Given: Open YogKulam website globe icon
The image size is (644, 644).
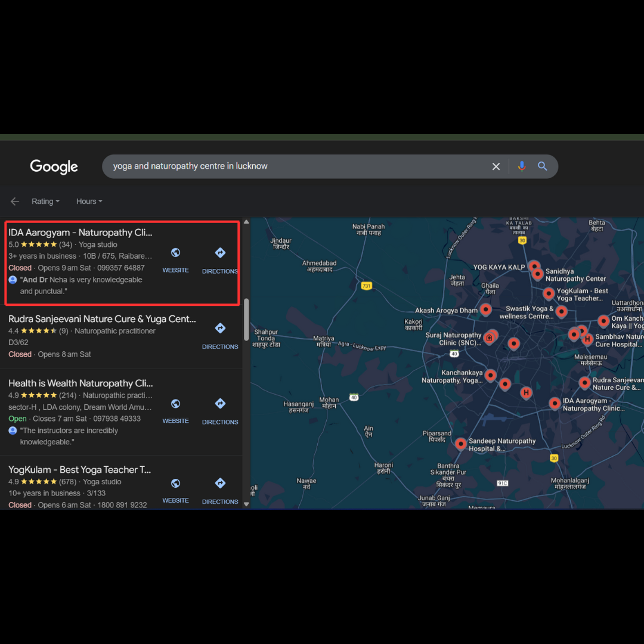Looking at the screenshot, I should tap(175, 484).
